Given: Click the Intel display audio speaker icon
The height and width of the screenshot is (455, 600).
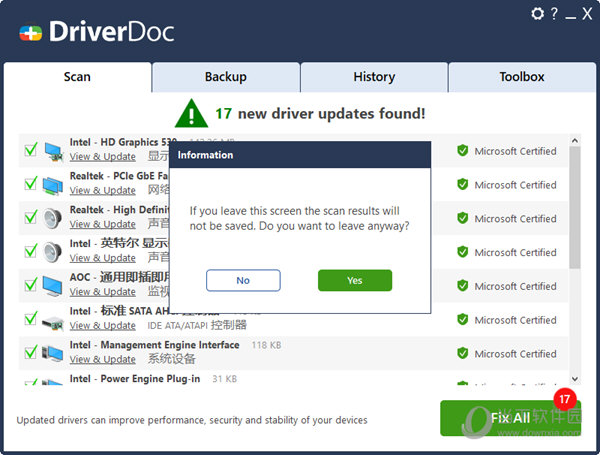Looking at the screenshot, I should tap(52, 253).
